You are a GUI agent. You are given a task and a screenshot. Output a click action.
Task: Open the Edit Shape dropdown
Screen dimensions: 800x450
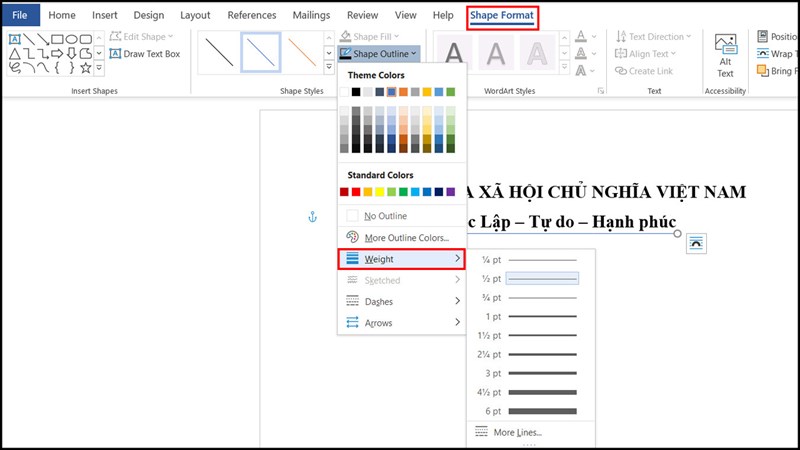141,37
